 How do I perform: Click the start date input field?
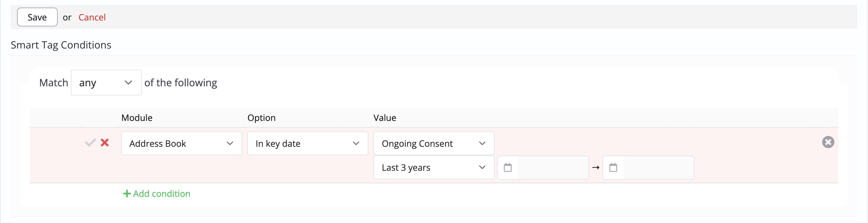[553, 168]
